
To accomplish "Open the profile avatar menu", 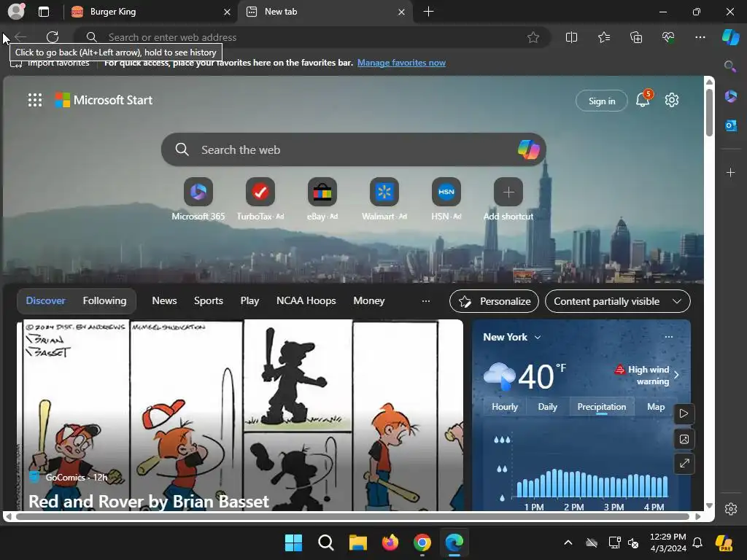I will (x=16, y=12).
